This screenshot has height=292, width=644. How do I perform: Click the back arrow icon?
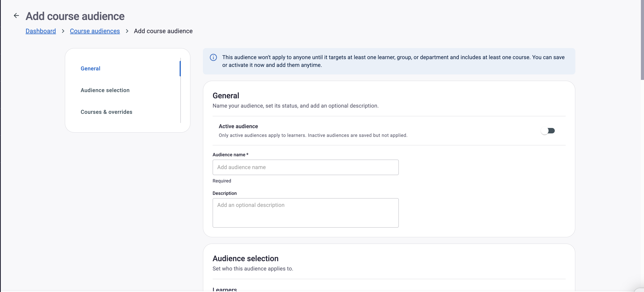(16, 16)
